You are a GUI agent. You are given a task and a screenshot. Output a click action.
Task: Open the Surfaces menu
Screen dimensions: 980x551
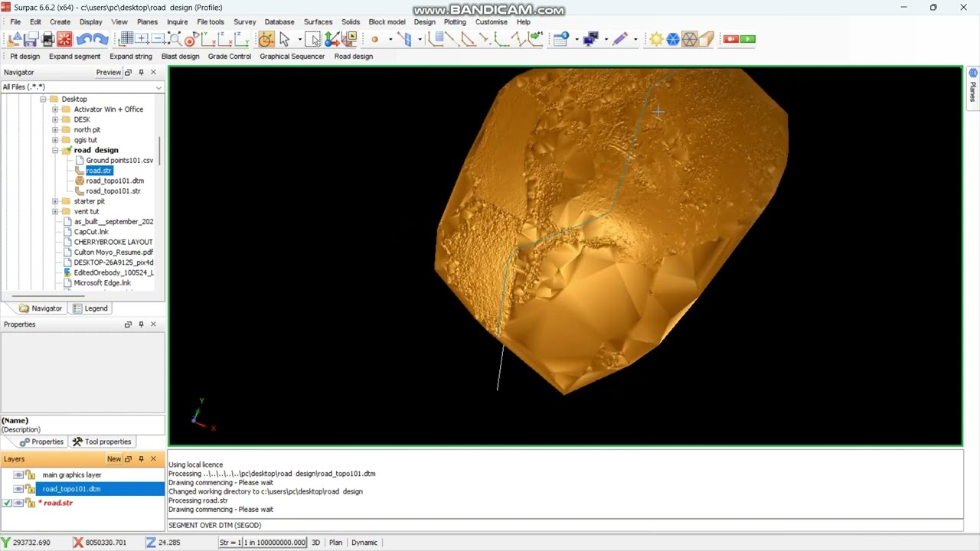click(318, 22)
